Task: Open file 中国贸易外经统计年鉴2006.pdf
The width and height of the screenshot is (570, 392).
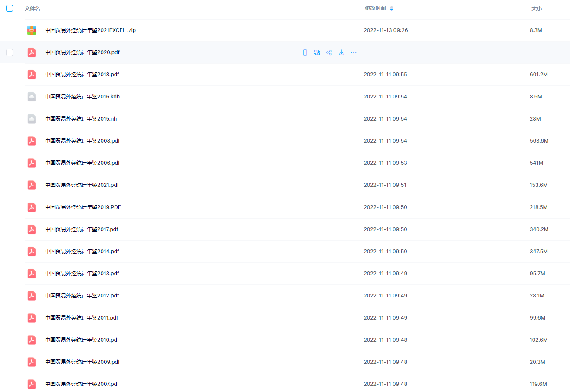Action: pyautogui.click(x=82, y=163)
